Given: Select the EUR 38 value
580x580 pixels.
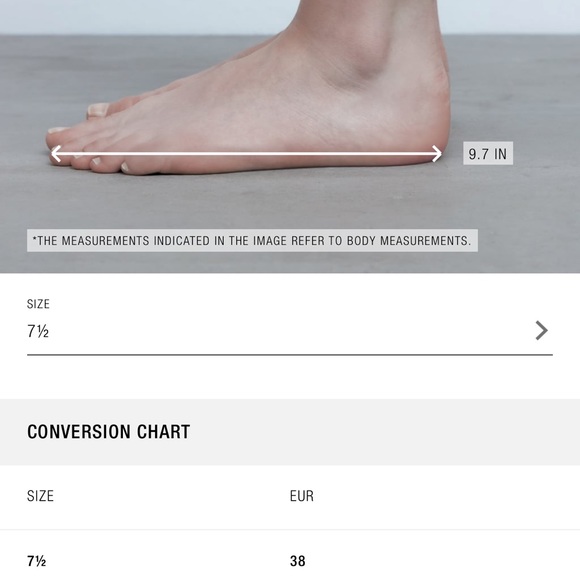Looking at the screenshot, I should [298, 561].
